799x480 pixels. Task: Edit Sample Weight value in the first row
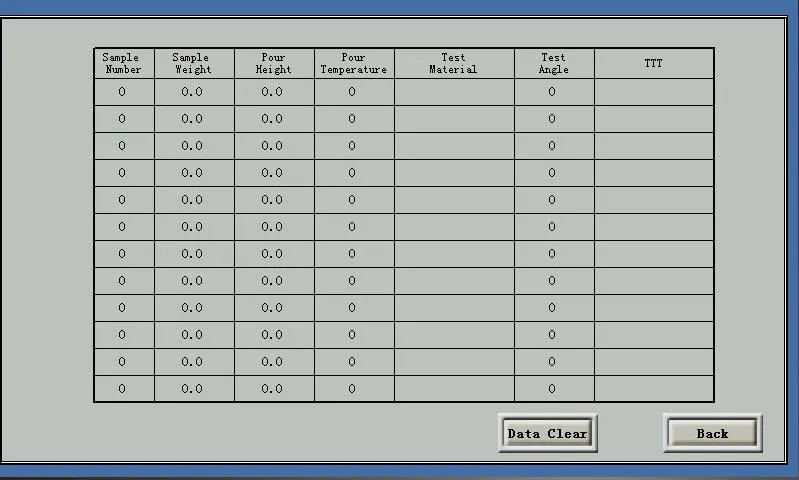click(193, 92)
